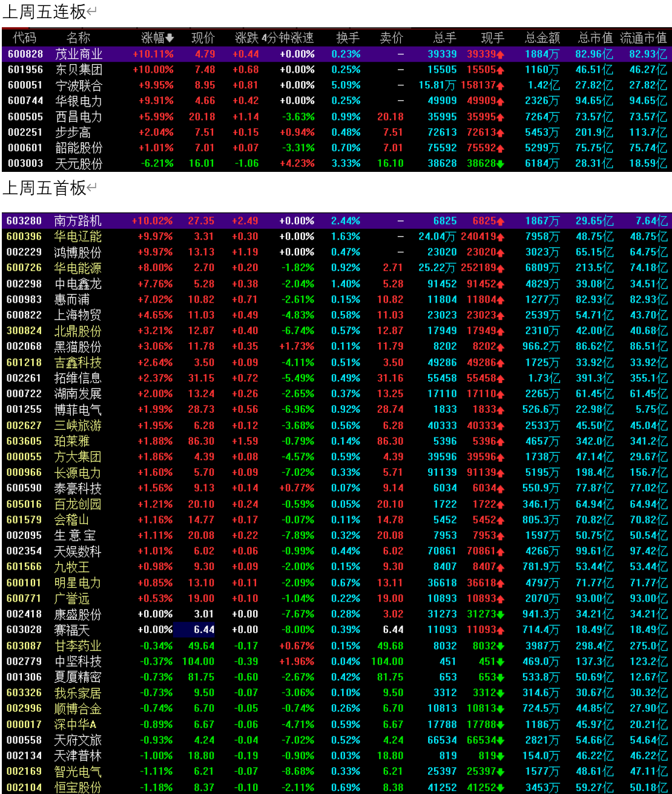Click the 名称 column header
The image size is (672, 794).
click(x=78, y=38)
